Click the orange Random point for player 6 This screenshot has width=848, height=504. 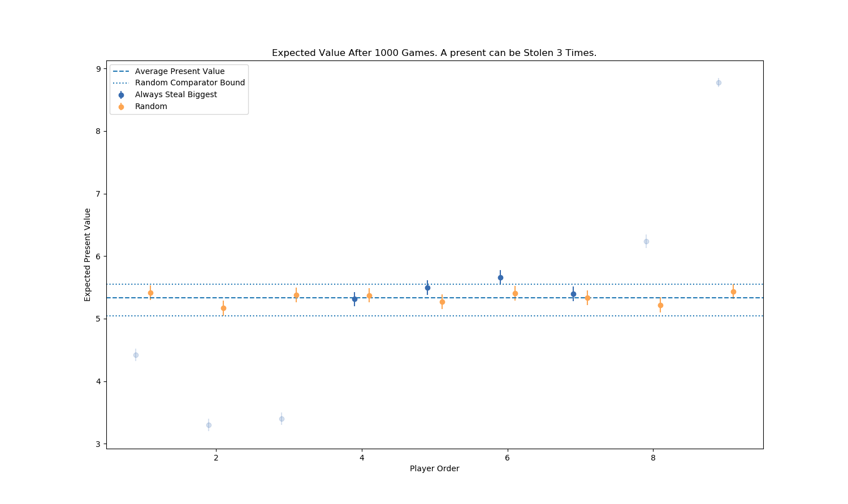point(515,293)
